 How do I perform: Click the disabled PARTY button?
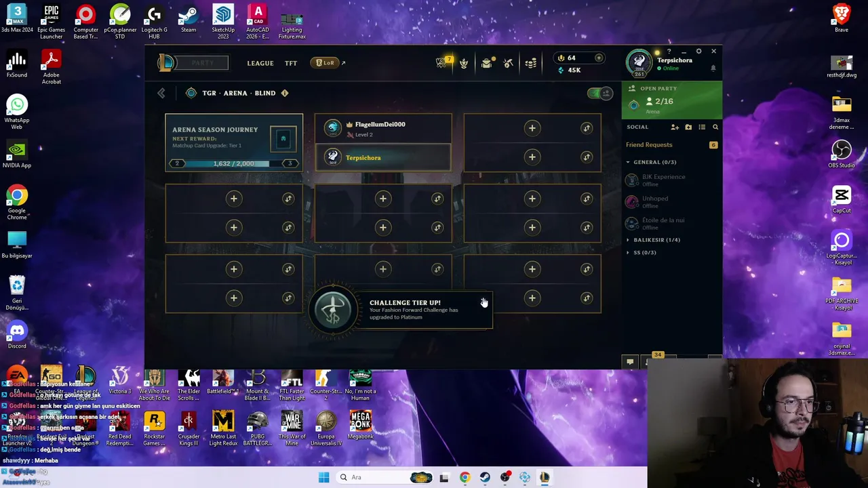pos(203,63)
